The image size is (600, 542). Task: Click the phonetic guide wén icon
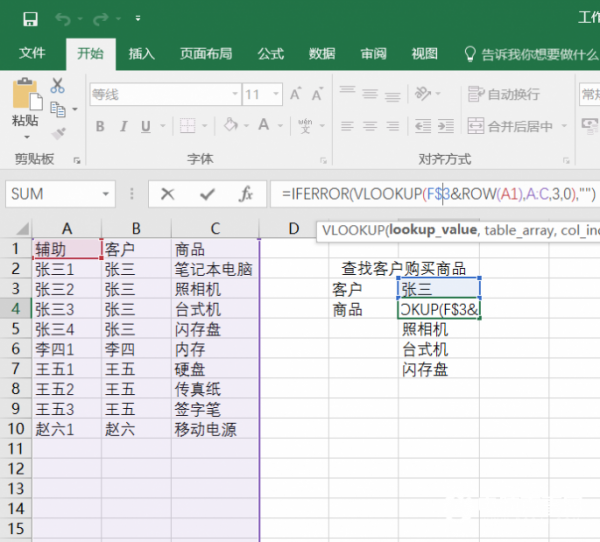pyautogui.click(x=305, y=126)
